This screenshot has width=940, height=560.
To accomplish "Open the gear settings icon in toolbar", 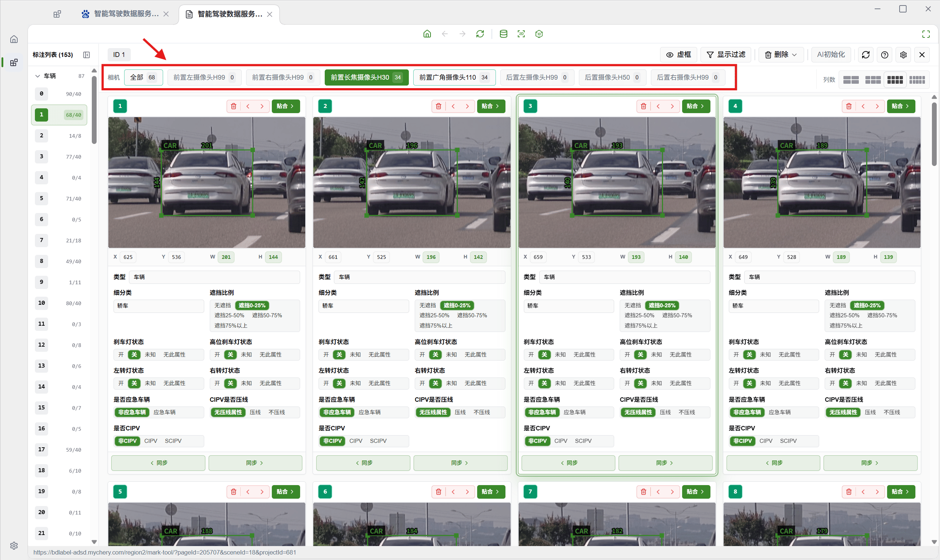I will tap(903, 55).
